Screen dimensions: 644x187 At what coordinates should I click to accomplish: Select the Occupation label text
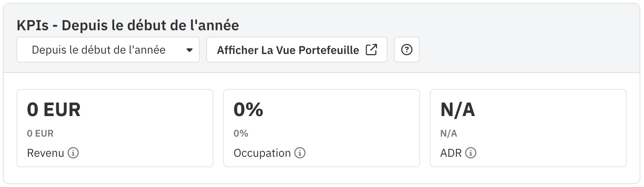point(262,153)
